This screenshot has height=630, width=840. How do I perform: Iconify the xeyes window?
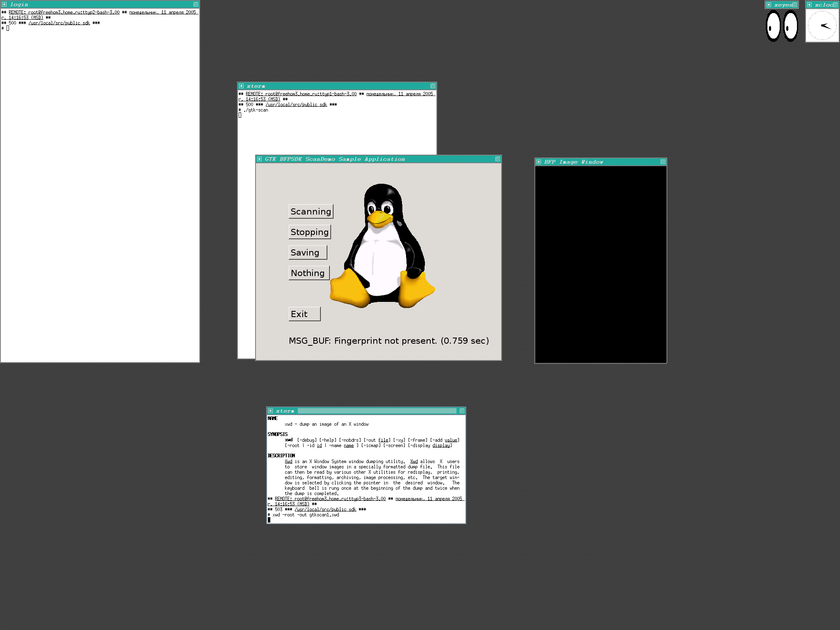(x=769, y=5)
